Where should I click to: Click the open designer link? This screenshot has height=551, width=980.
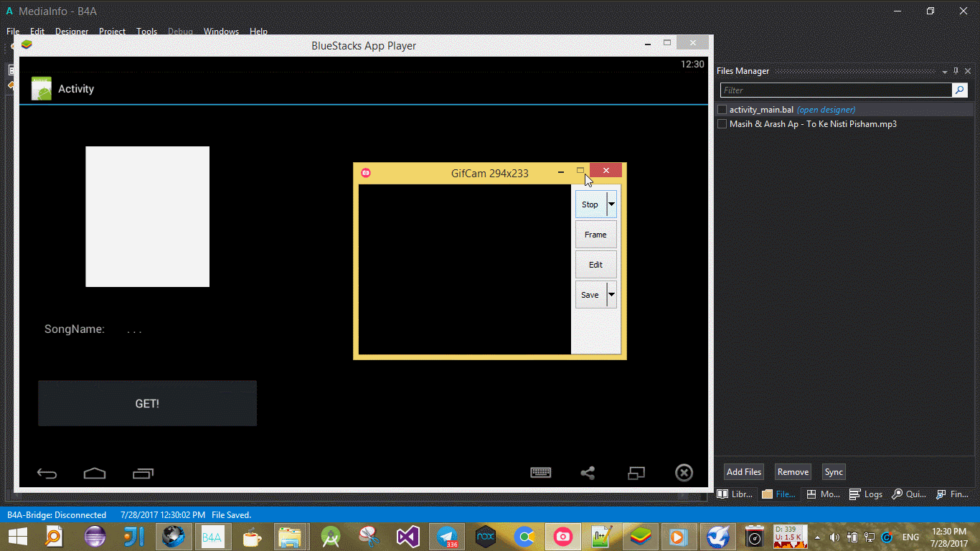tap(826, 110)
